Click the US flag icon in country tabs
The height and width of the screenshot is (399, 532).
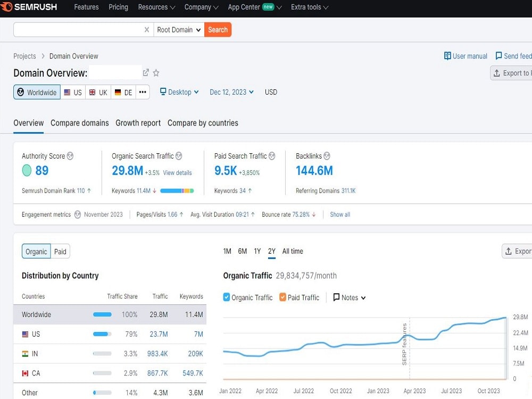pos(67,92)
